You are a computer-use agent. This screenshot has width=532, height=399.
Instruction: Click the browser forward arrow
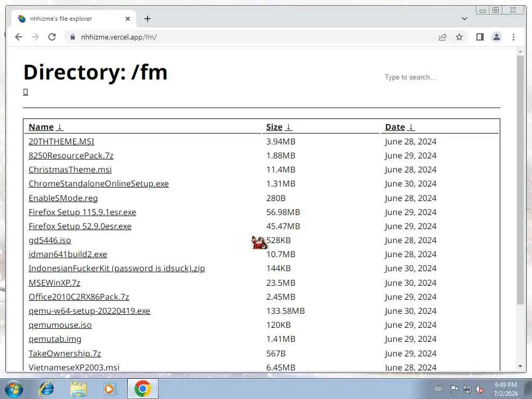pyautogui.click(x=35, y=37)
